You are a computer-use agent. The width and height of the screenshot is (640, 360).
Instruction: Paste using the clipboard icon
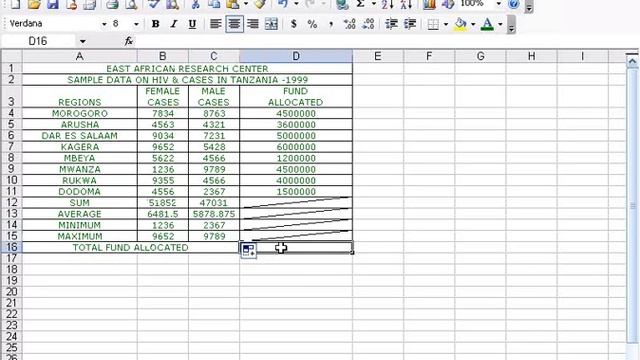[233, 4]
